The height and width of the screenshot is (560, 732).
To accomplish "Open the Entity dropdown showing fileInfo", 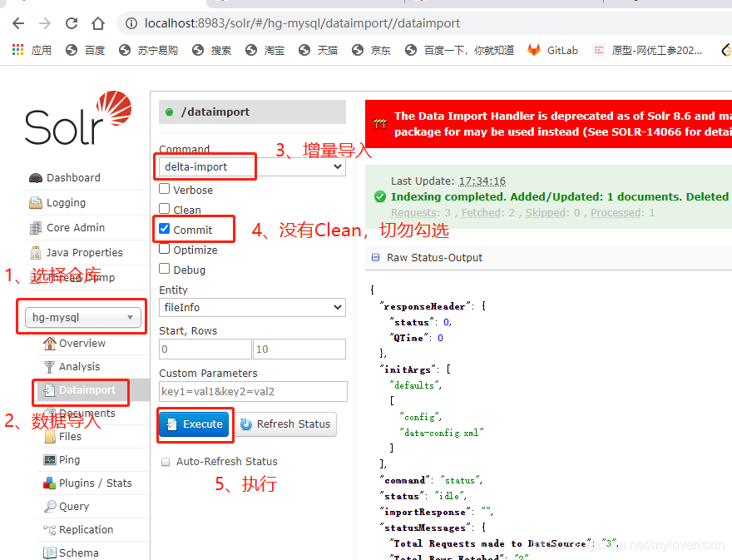I will pyautogui.click(x=252, y=307).
